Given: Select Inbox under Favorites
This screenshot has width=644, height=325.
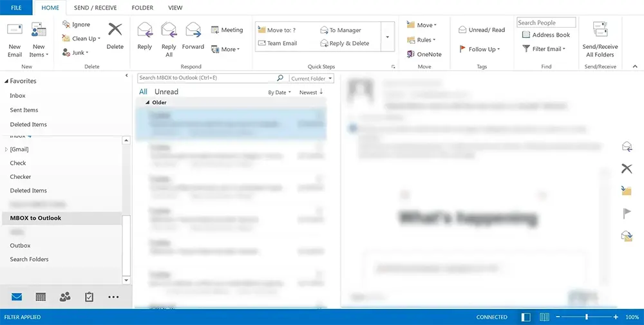Looking at the screenshot, I should click(x=17, y=96).
